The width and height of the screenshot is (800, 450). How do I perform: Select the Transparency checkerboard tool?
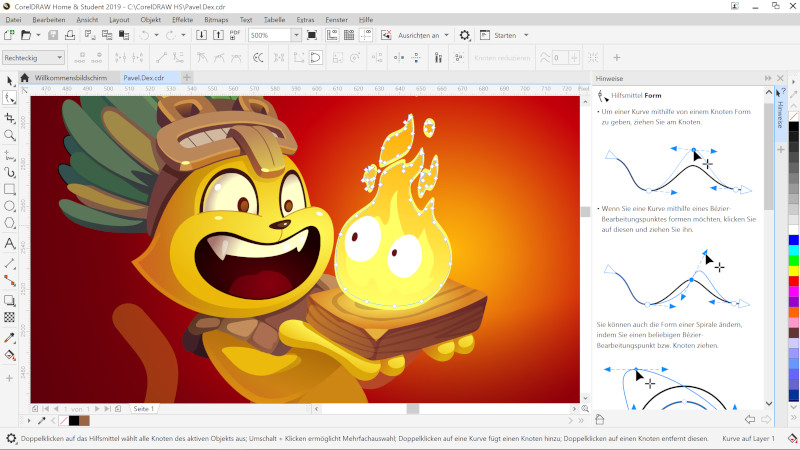(x=10, y=317)
